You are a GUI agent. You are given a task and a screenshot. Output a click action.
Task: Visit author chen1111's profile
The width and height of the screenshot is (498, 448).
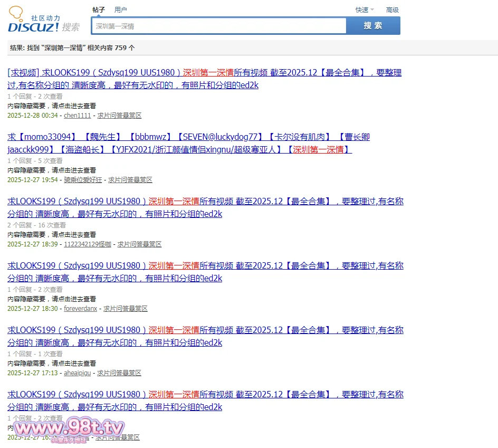point(77,116)
